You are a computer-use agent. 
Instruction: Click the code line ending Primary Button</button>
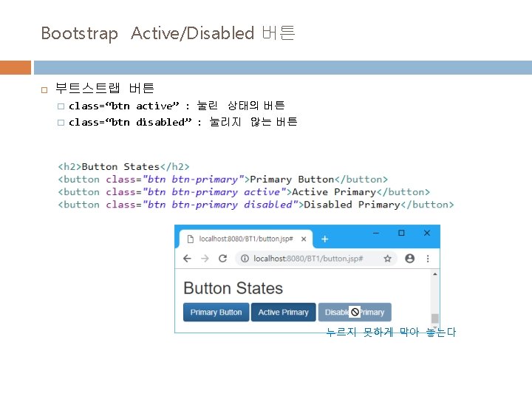(x=222, y=179)
